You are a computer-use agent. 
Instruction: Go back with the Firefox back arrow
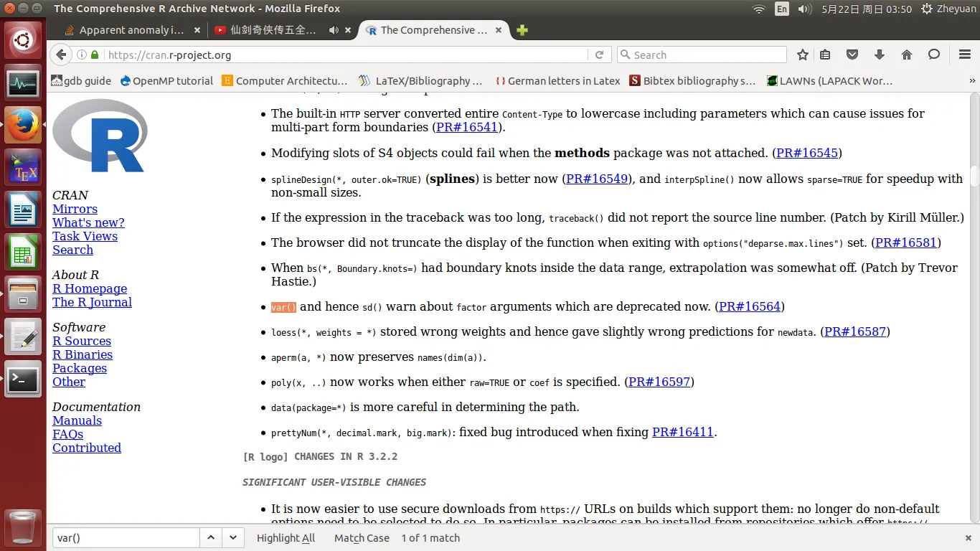click(62, 55)
